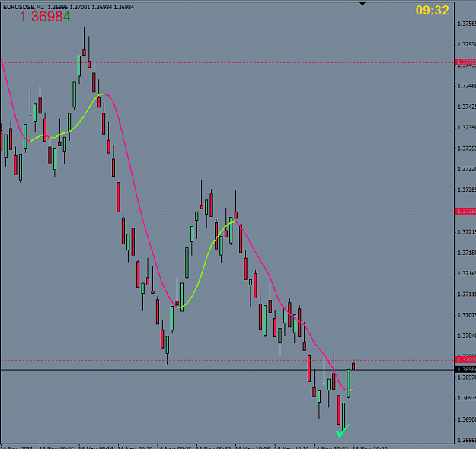Click the 1.37565 value on price scale
This screenshot has height=449, width=476.
pyautogui.click(x=467, y=24)
